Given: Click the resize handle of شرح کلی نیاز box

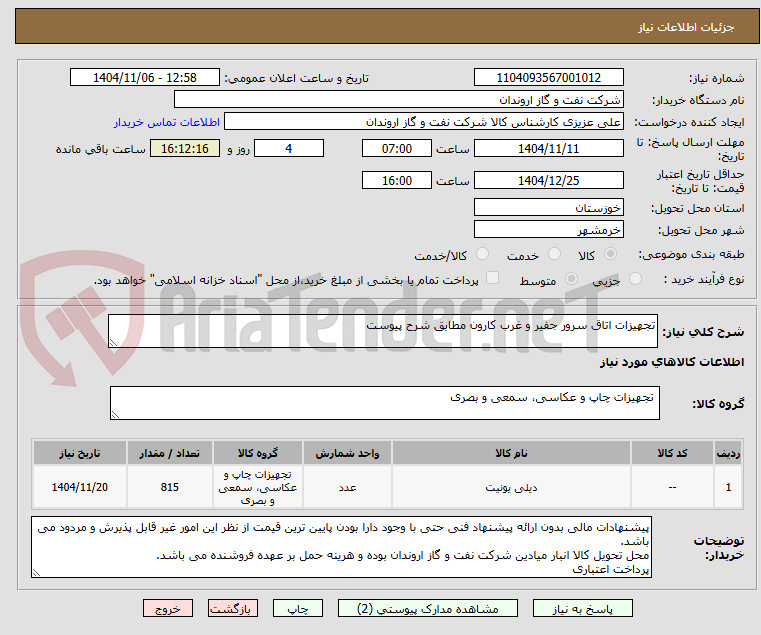Looking at the screenshot, I should coord(113,343).
